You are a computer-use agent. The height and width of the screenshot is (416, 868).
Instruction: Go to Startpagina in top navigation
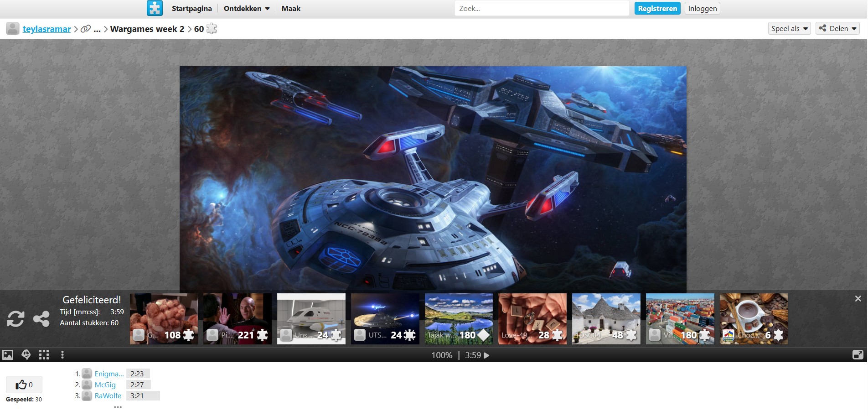(191, 8)
